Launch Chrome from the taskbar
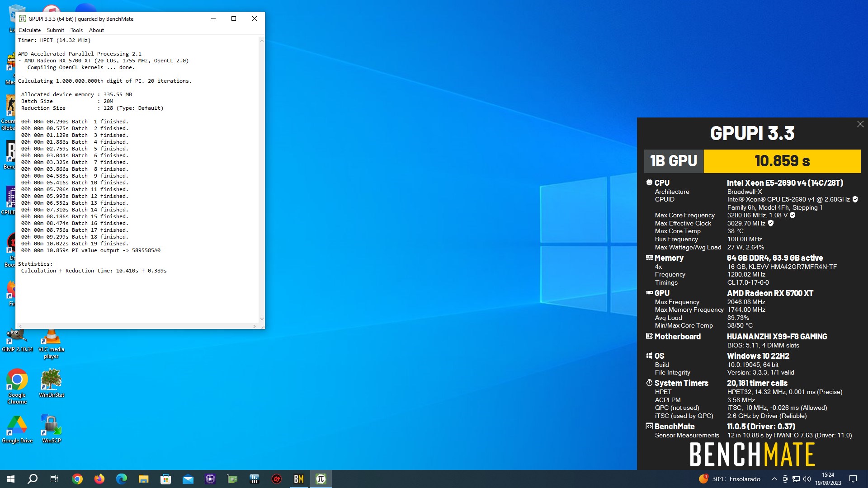Viewport: 868px width, 488px height. coord(77,479)
